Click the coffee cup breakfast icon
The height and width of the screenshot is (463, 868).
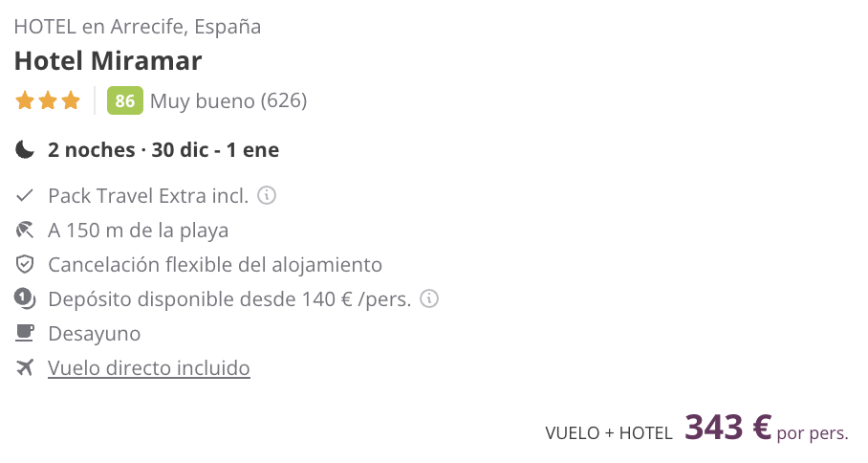24,333
